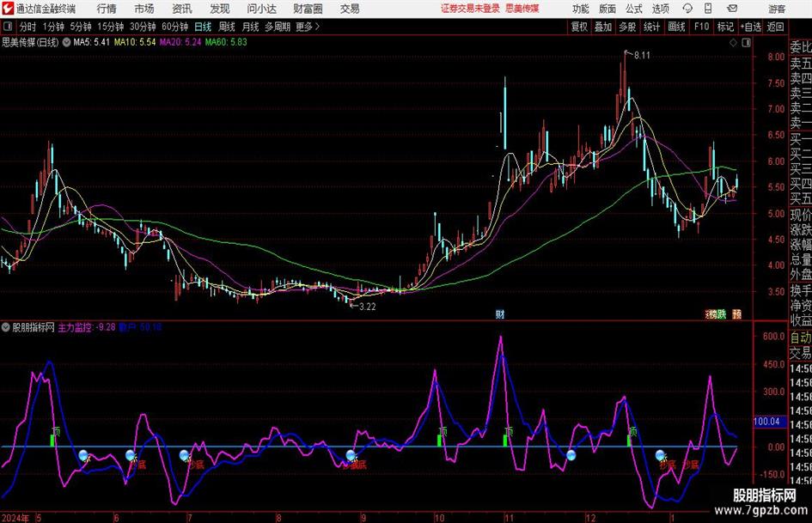
Task: Click the 主力监控 indicator value label
Action: point(87,327)
